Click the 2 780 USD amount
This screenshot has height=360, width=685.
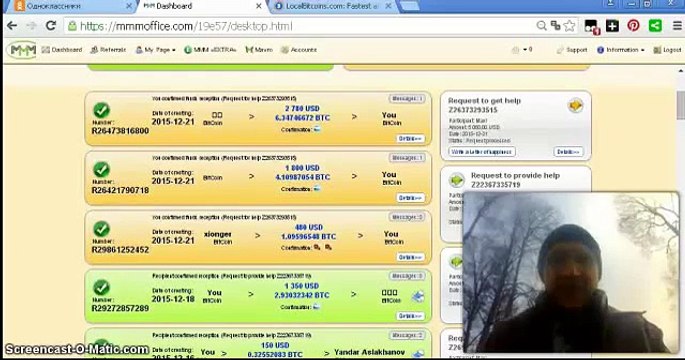point(302,108)
